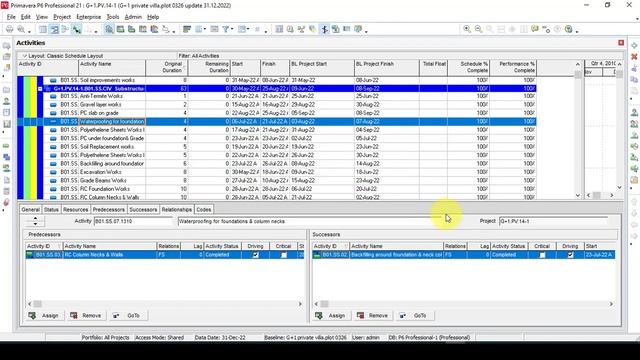The height and width of the screenshot is (360, 640).
Task: Click the Zoom Out icon in toolbar
Action: (478, 29)
